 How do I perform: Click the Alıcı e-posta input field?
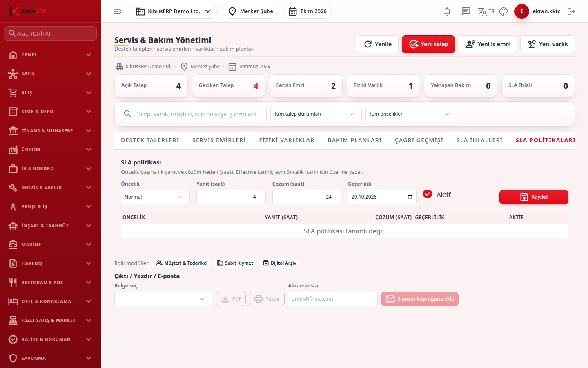[x=333, y=299]
